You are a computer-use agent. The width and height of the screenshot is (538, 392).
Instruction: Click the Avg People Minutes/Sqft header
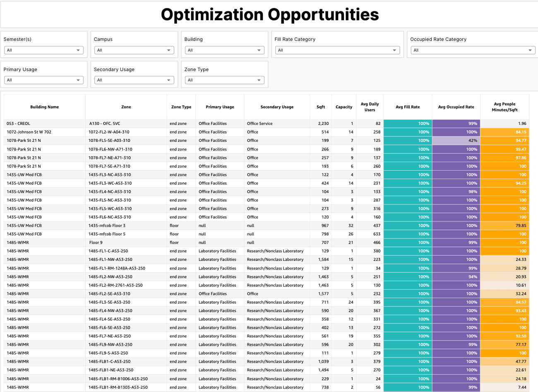[x=504, y=107]
